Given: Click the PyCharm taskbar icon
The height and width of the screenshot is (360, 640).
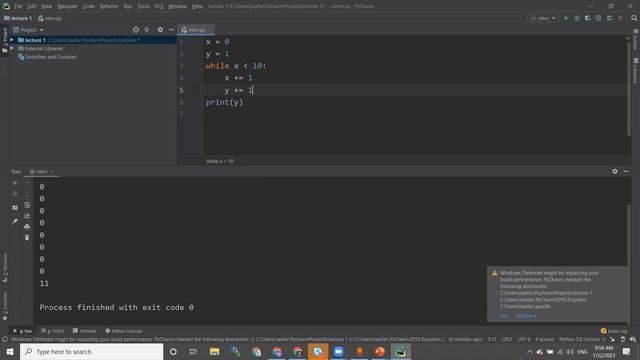Looking at the screenshot, I should (400, 351).
